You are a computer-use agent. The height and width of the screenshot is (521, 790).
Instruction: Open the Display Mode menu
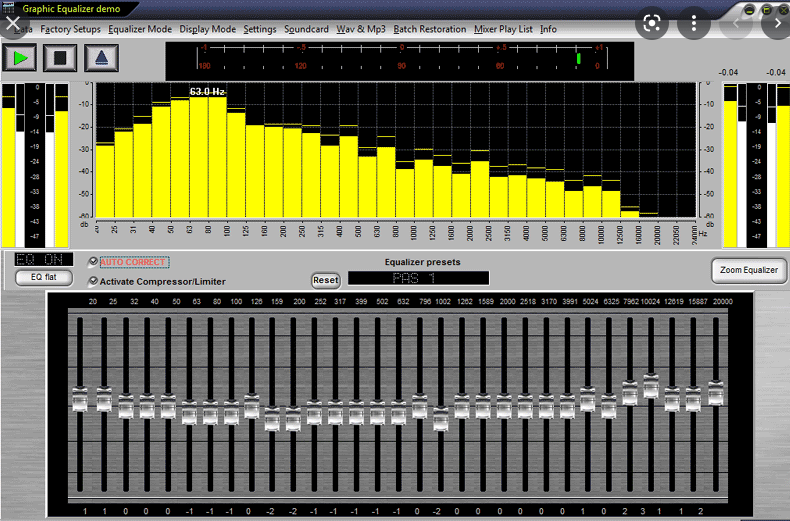click(208, 29)
